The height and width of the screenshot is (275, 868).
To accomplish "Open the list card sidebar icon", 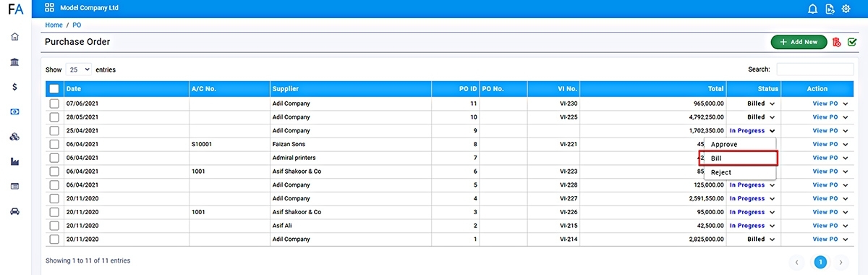I will (15, 186).
